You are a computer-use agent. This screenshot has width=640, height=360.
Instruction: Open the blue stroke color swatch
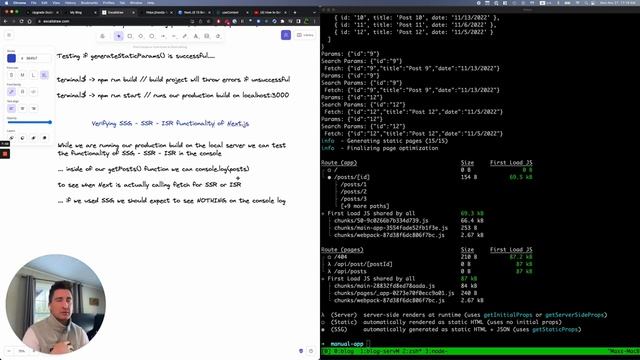pyautogui.click(x=11, y=58)
